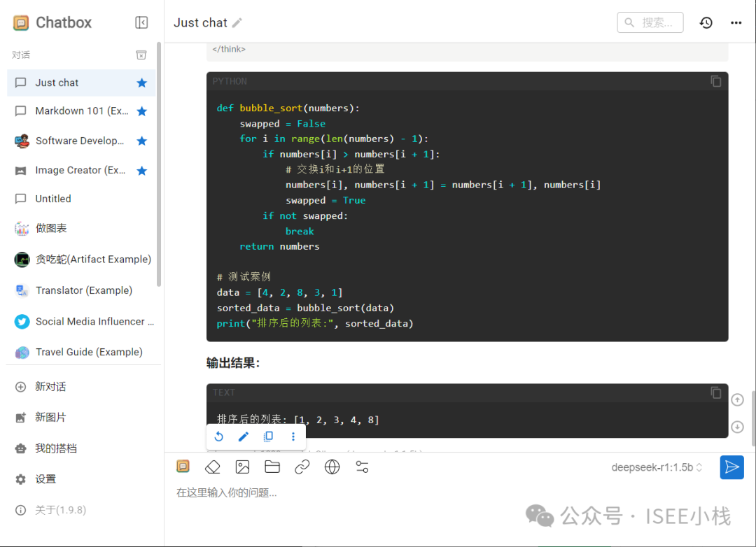Click the '# 测试案例' comment line
Viewport: 756px width, 547px height.
click(244, 277)
